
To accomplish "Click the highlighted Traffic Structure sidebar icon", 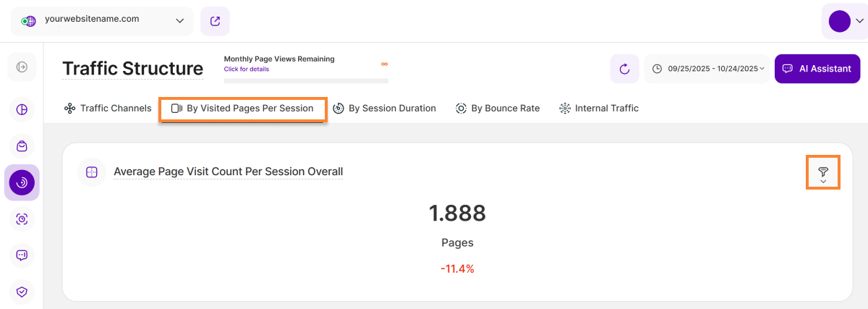I will (22, 182).
